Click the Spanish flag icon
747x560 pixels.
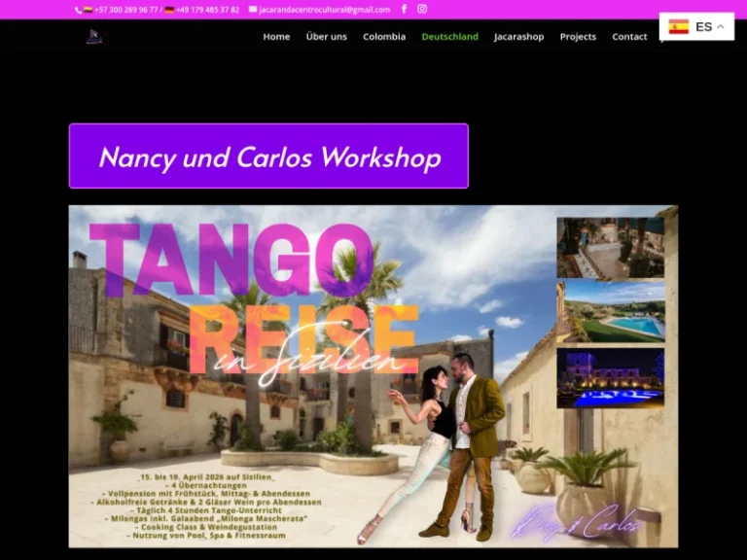678,27
